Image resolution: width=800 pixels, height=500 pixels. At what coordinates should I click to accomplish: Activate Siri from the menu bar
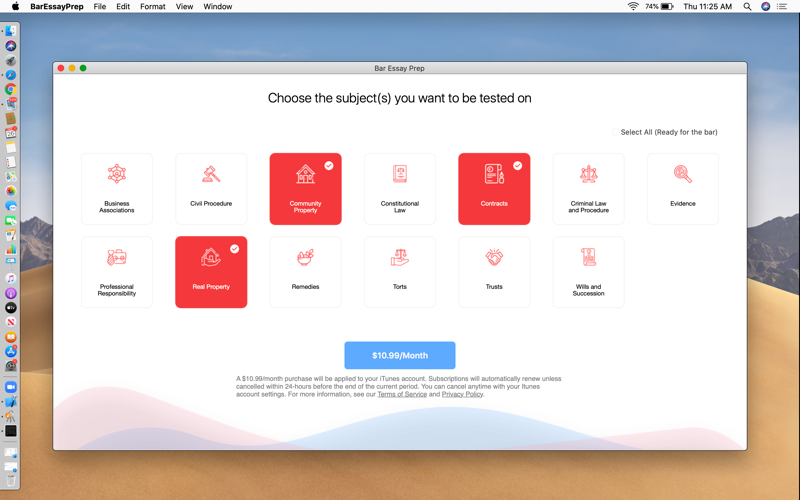pos(765,7)
